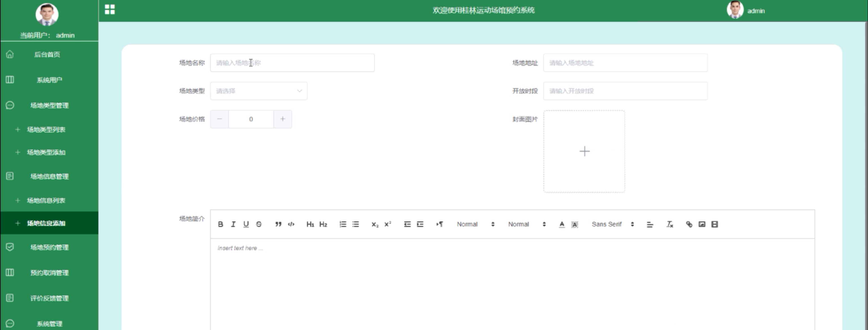
Task: Click the 场地地址 input field
Action: [625, 63]
